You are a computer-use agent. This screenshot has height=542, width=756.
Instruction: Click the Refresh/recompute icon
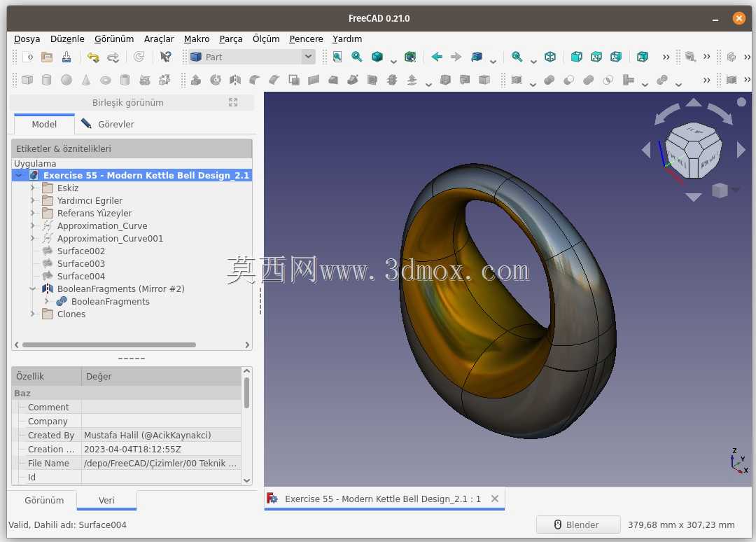coord(139,57)
